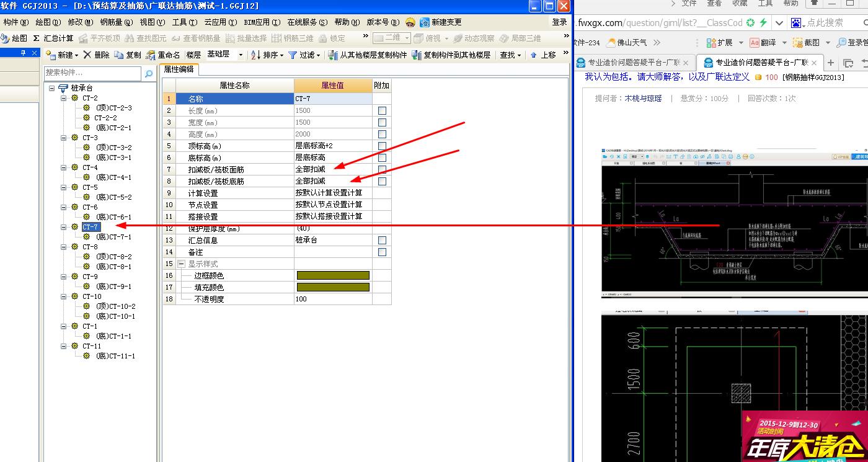868x462 pixels.
Task: Click 批量选择 toolbar icon
Action: pyautogui.click(x=231, y=38)
